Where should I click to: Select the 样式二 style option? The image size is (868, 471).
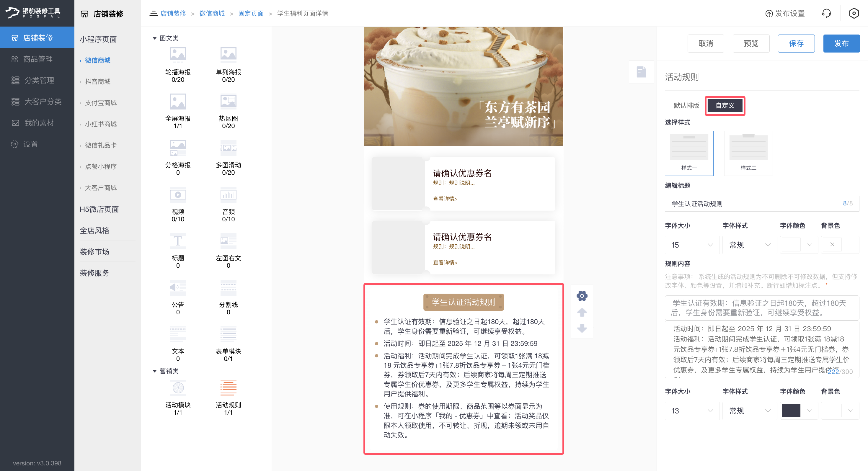748,153
